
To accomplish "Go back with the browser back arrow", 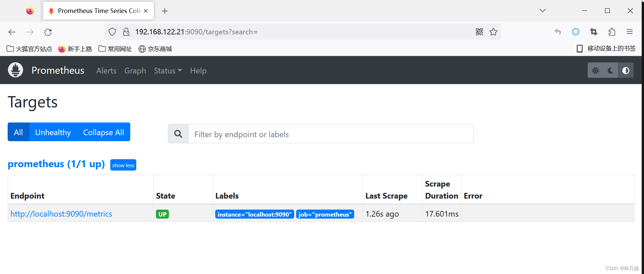I will click(12, 32).
